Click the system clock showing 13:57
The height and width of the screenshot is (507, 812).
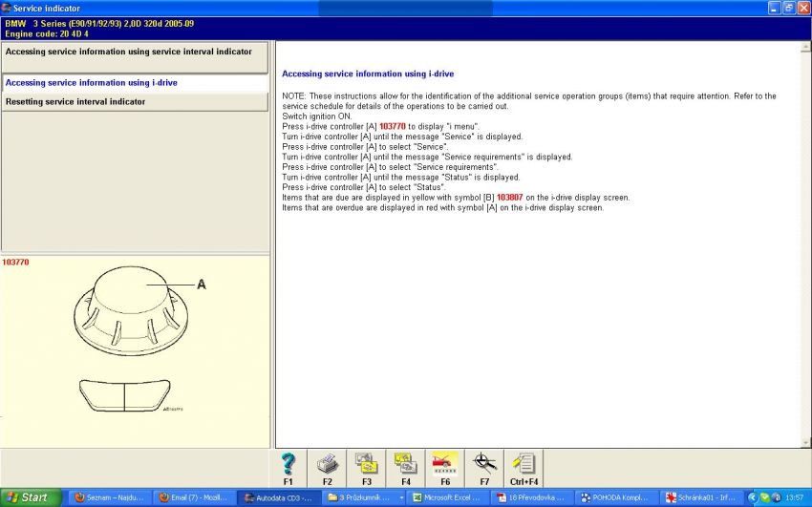[x=794, y=497]
